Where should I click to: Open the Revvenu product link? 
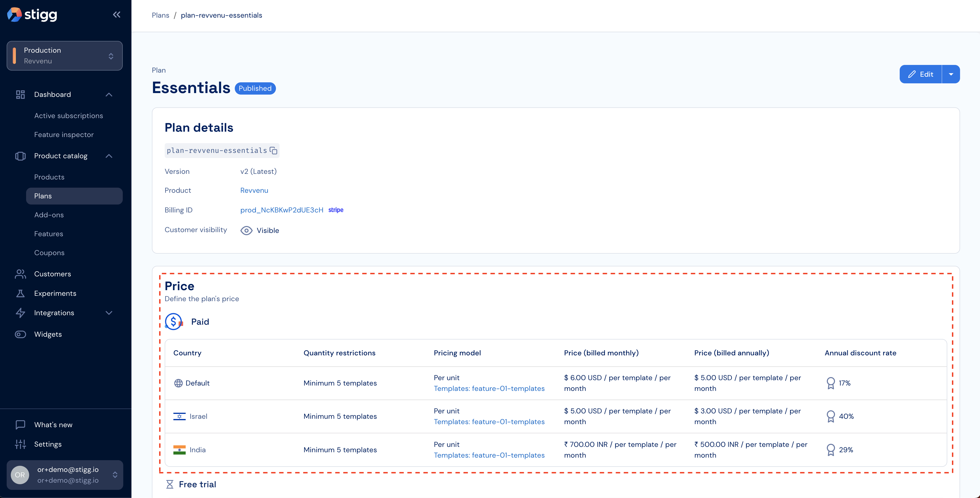tap(254, 190)
